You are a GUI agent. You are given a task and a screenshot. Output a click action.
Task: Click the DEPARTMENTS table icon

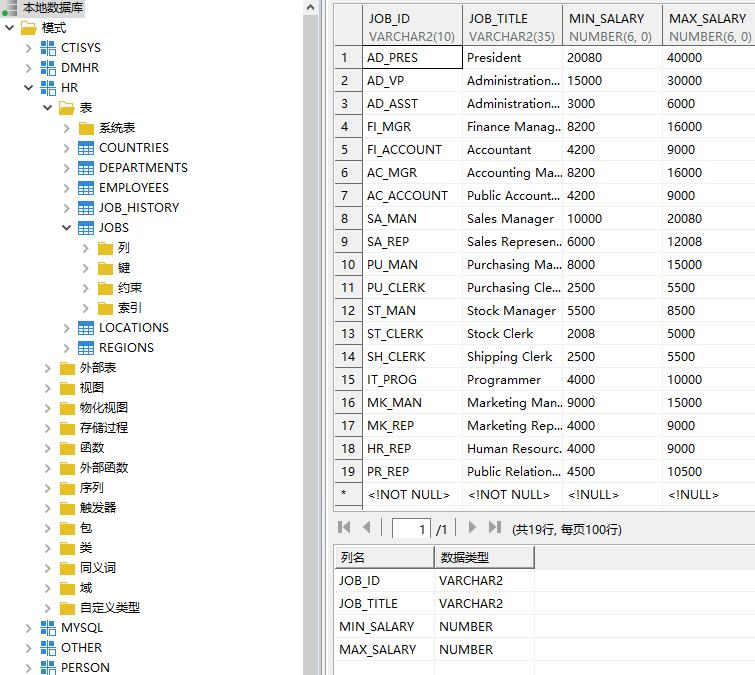[86, 168]
